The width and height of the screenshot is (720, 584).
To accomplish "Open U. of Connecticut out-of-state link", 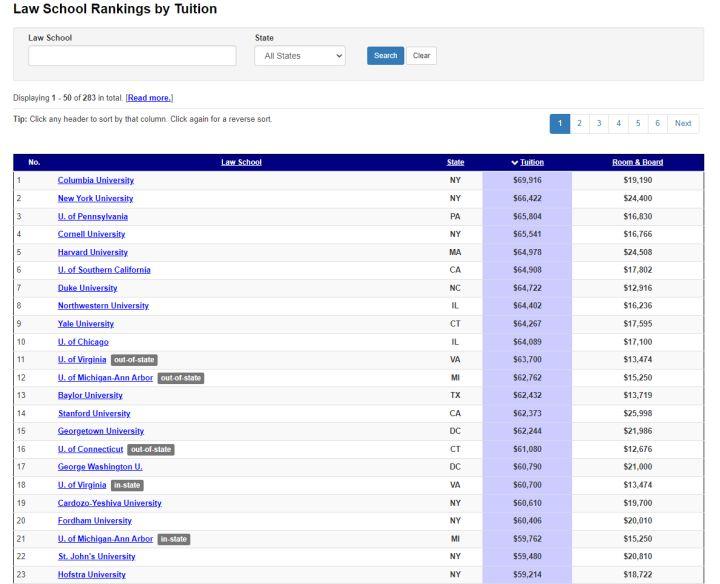I will 90,449.
